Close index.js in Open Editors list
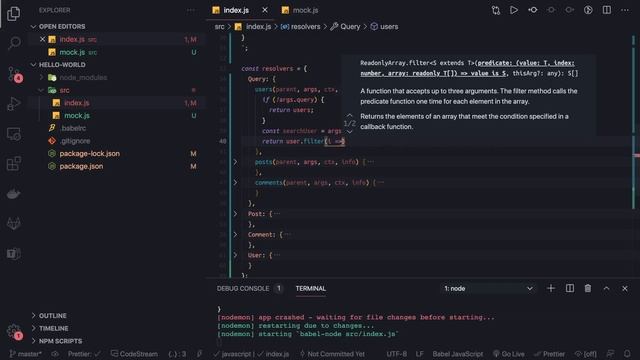 (42, 39)
